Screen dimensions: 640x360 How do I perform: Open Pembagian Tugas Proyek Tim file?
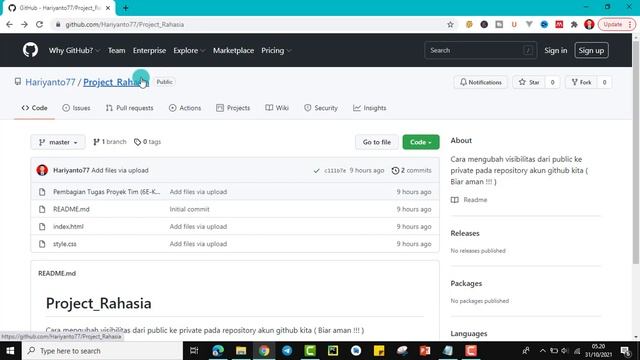tap(107, 191)
